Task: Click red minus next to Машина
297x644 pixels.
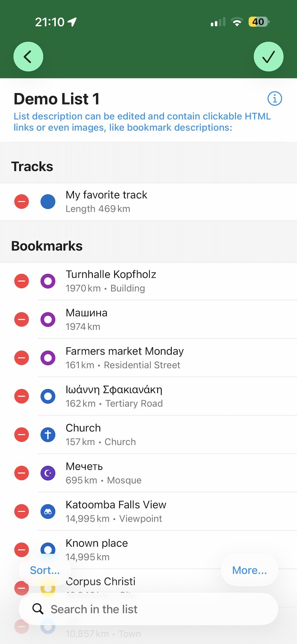Action: 22,319
